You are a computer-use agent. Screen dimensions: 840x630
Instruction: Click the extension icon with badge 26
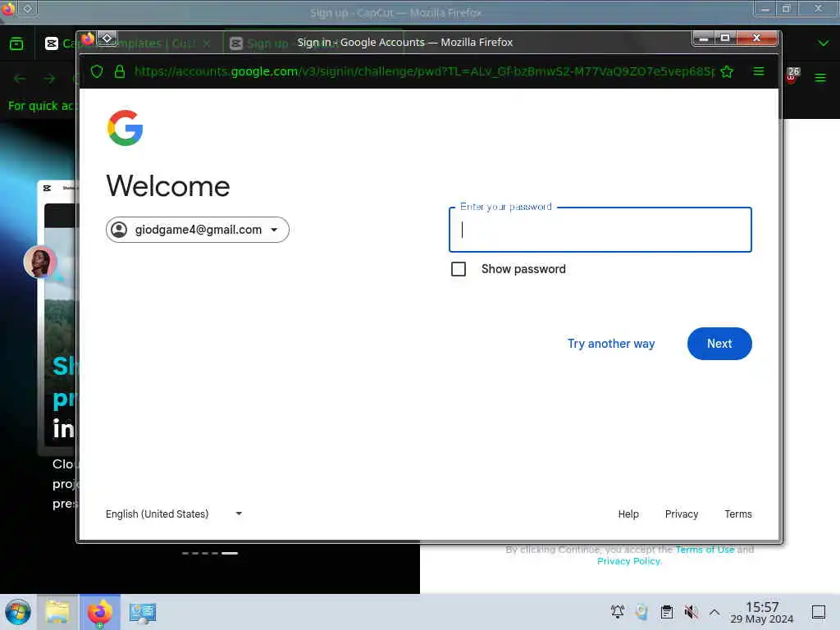[x=792, y=75]
